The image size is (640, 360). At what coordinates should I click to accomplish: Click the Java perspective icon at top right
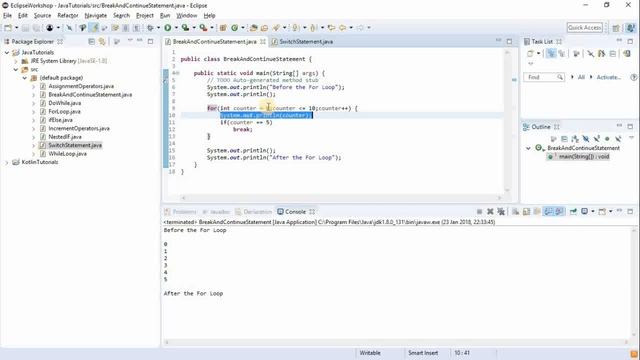pyautogui.click(x=631, y=28)
